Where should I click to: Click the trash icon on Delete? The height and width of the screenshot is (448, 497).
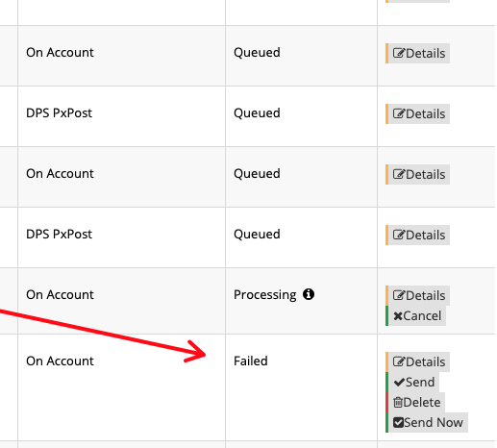pos(398,402)
